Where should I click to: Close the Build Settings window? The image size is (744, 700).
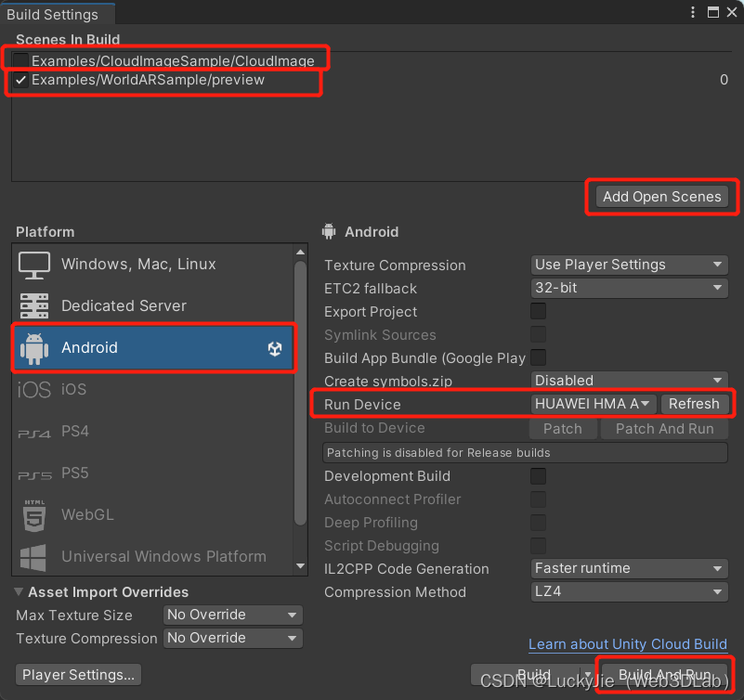732,12
